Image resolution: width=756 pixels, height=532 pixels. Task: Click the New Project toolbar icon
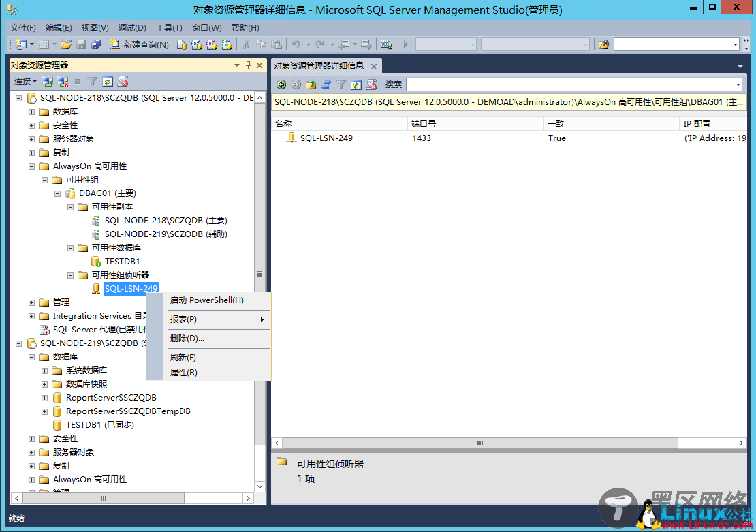pyautogui.click(x=20, y=44)
